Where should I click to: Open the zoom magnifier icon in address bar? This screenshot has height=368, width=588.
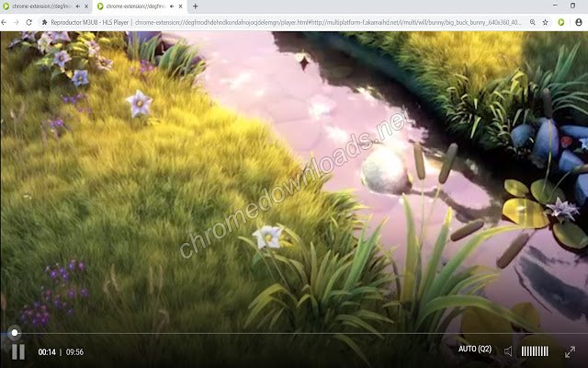[x=533, y=22]
